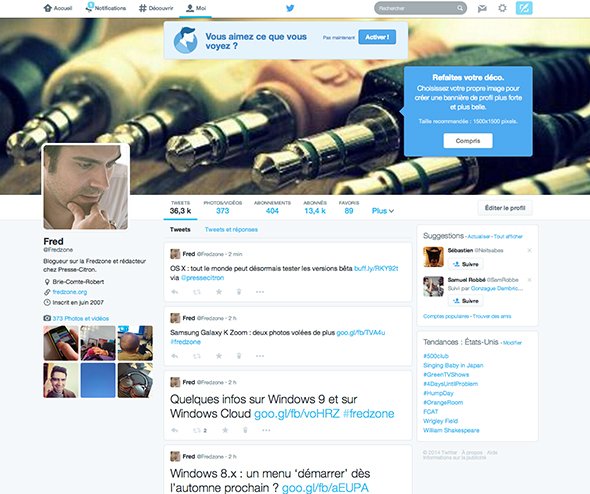Open the blue sky photo thumbnail
590x494 pixels.
[x=98, y=380]
